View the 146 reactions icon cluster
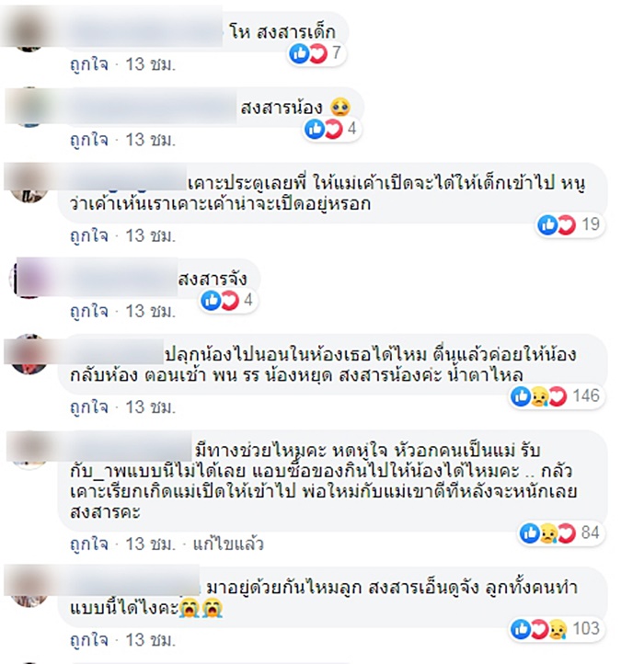The width and height of the screenshot is (644, 664). (557, 396)
